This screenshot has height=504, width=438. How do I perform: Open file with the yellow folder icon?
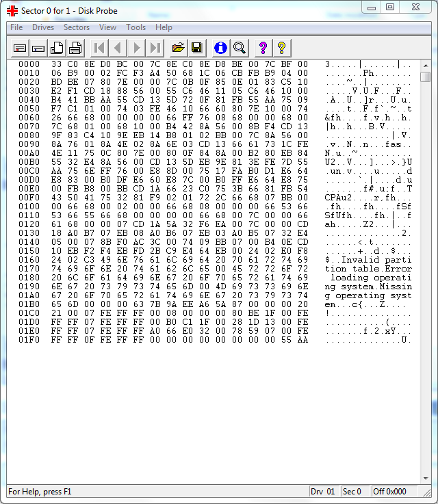coord(179,49)
